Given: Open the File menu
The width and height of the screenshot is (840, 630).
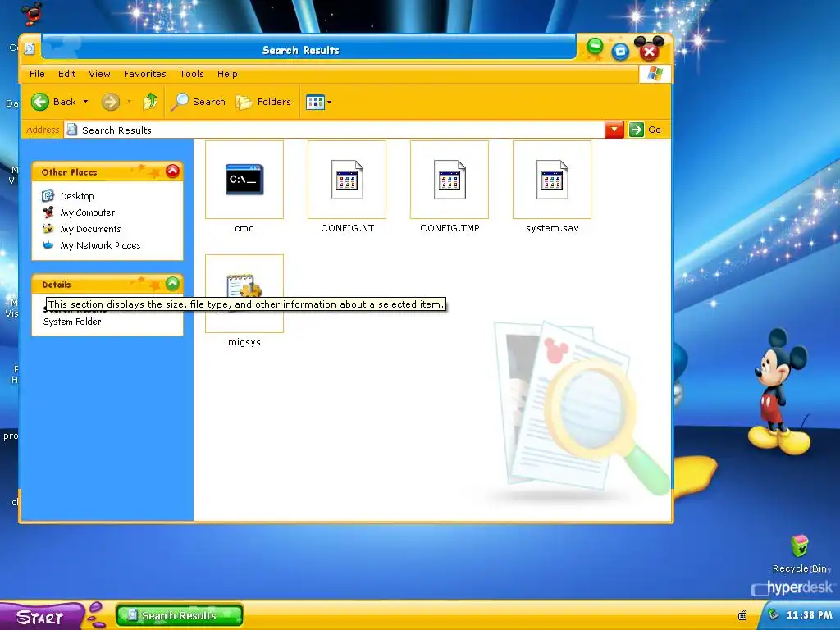Looking at the screenshot, I should point(37,74).
